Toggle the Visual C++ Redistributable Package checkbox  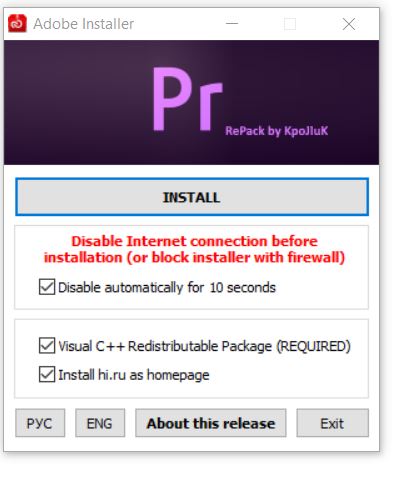click(x=47, y=345)
